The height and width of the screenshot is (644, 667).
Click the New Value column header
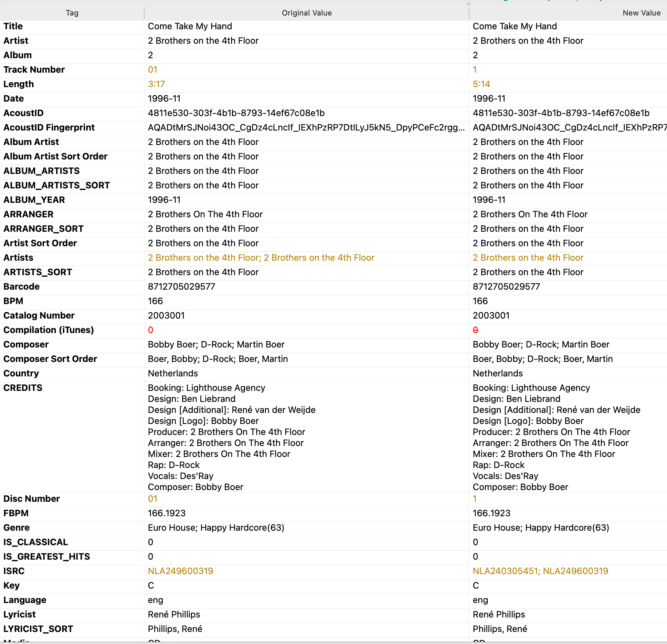tap(641, 13)
